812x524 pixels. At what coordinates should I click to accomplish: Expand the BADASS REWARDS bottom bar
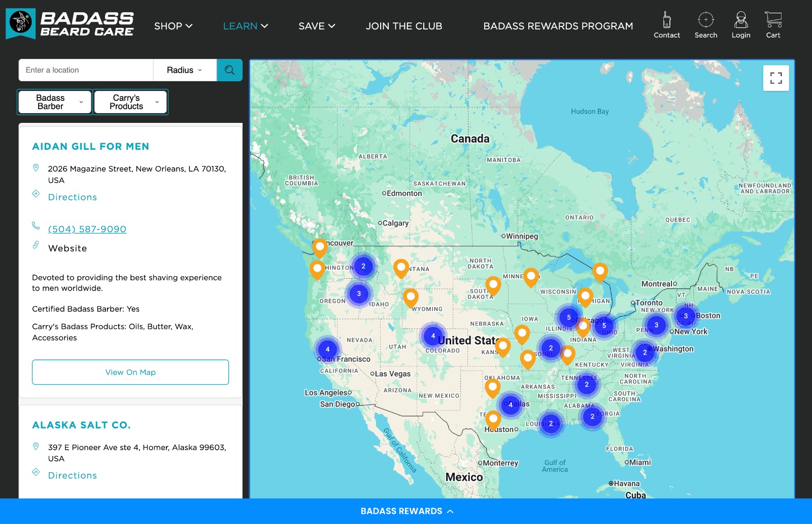(x=406, y=511)
